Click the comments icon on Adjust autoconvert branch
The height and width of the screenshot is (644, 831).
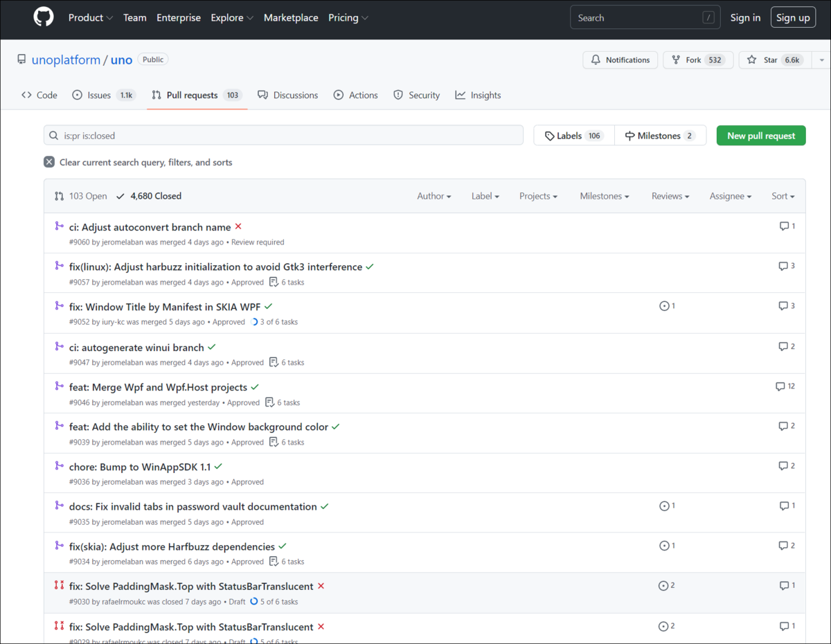tap(784, 226)
